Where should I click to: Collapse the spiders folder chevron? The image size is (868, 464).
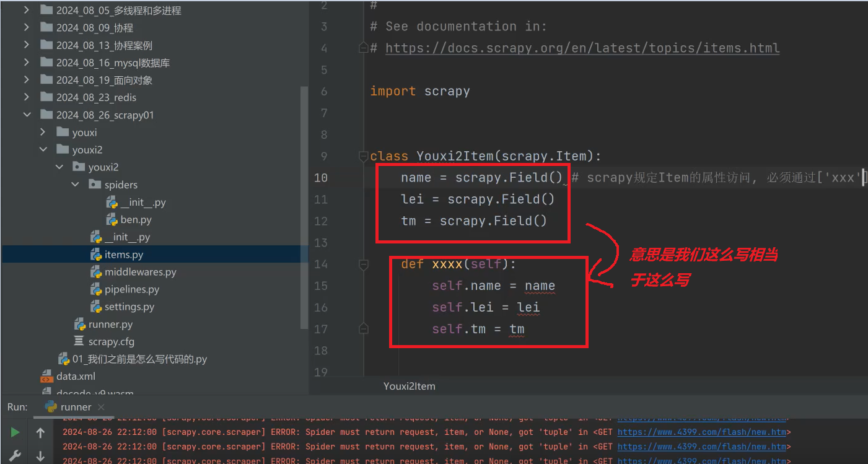tap(75, 185)
